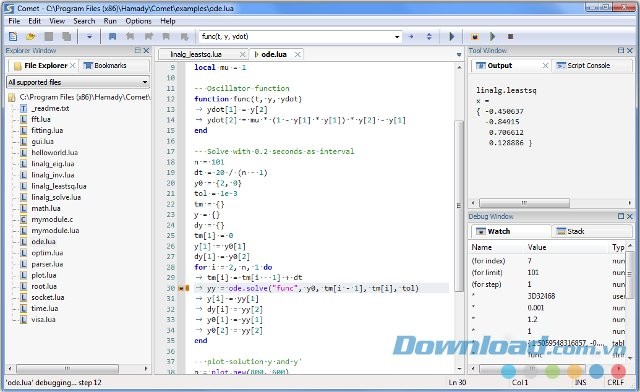Open the Edit menu
The image size is (640, 392).
point(35,21)
